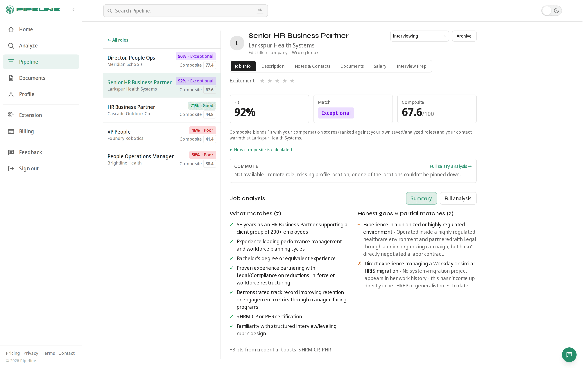Screen dimensions: 588x368
Task: Switch to the Description tab
Action: point(273,66)
